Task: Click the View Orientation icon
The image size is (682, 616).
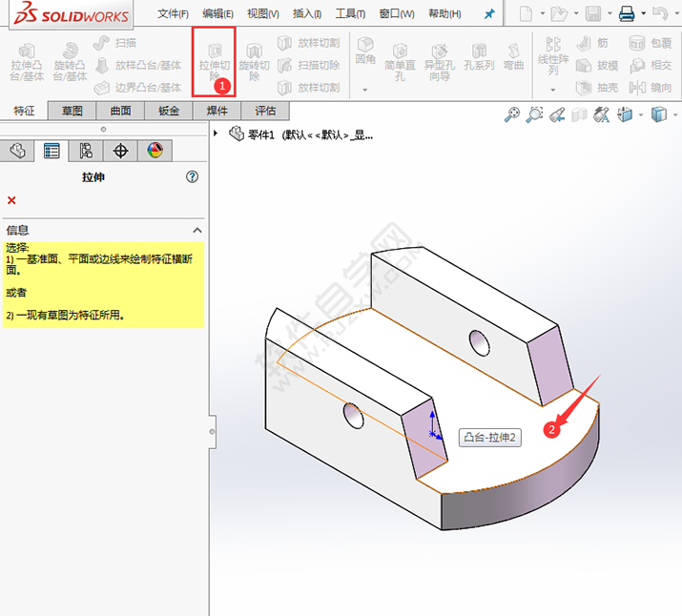Action: pyautogui.click(x=625, y=114)
